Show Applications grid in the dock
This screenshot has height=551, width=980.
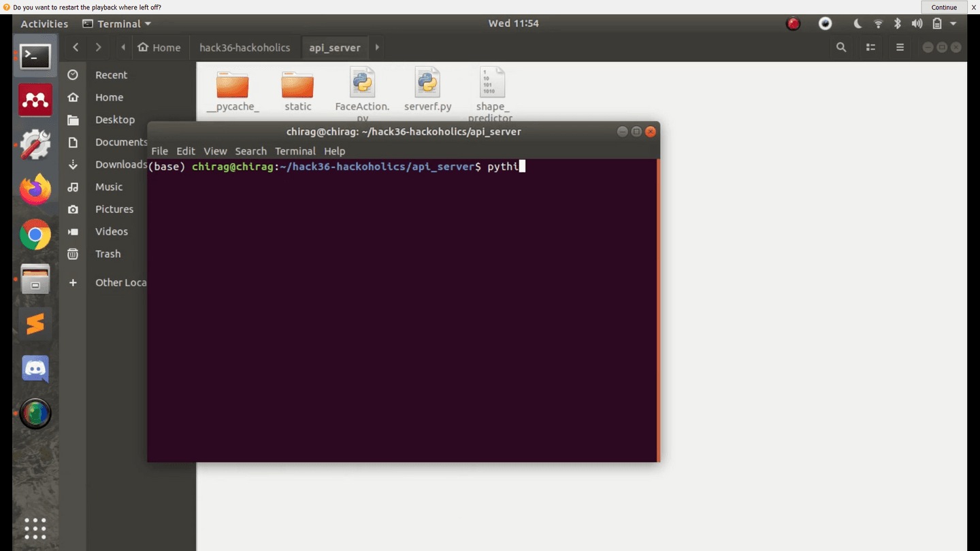[35, 528]
